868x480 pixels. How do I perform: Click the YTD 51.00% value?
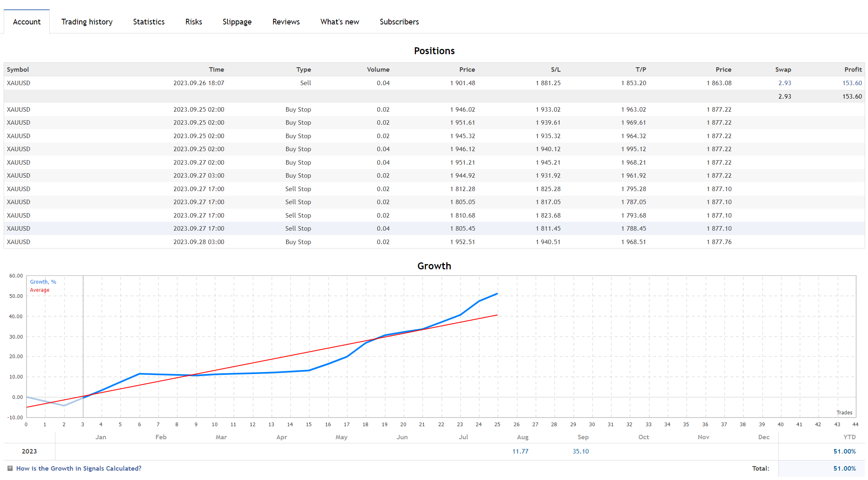844,451
